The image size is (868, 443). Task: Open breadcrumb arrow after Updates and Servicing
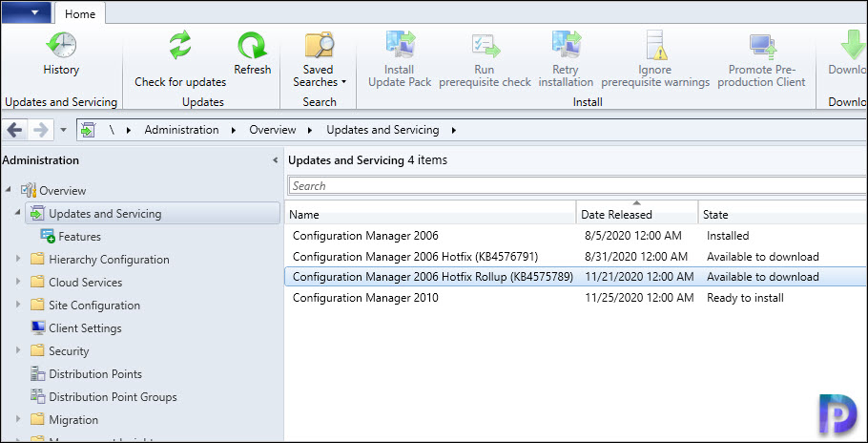454,131
